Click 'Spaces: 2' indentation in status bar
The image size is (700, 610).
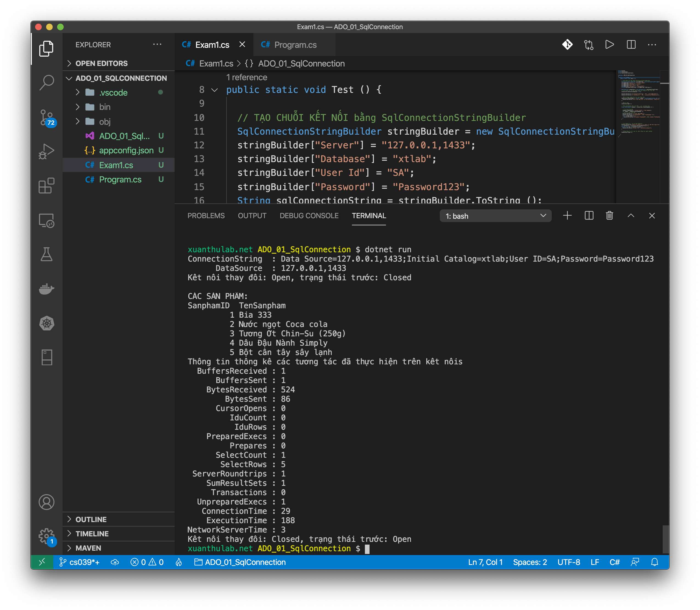click(x=530, y=562)
